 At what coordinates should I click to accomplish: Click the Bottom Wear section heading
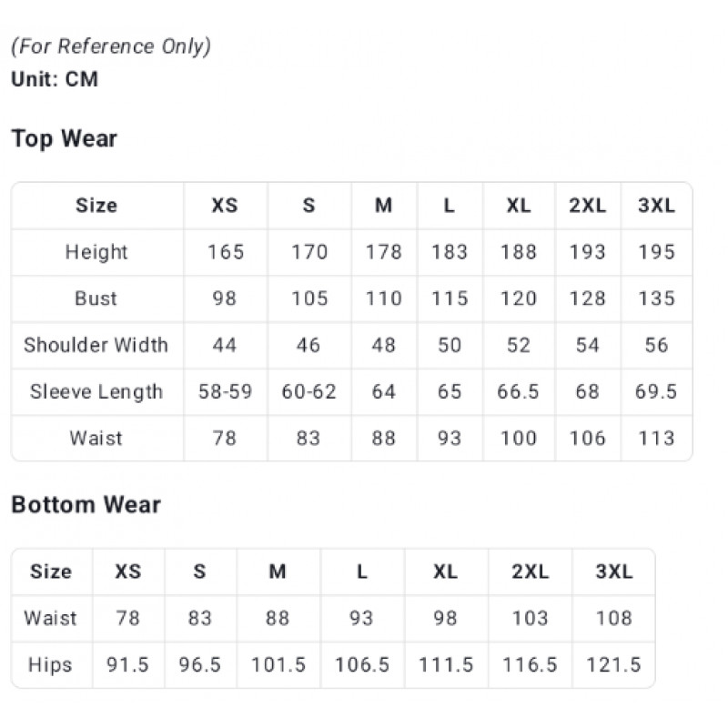pyautogui.click(x=86, y=505)
